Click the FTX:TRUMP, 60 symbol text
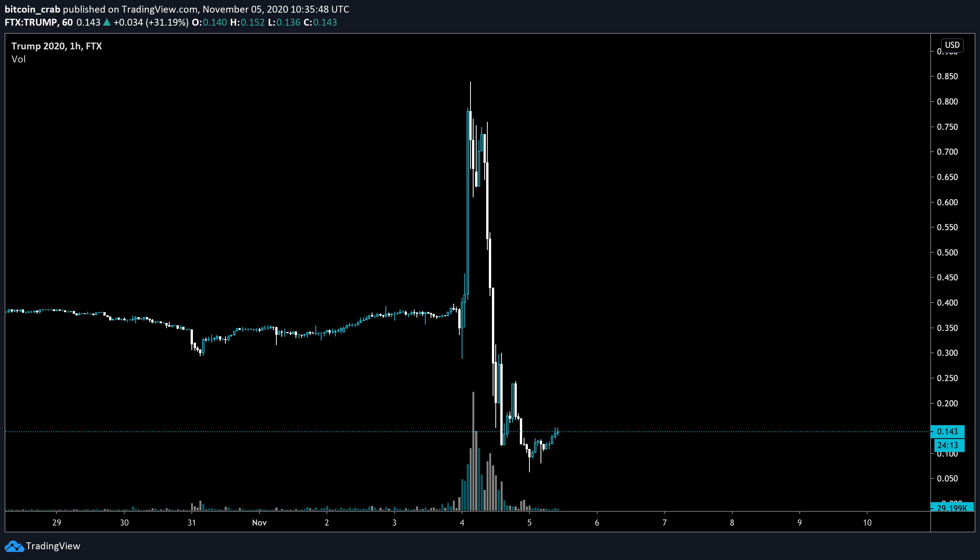Screen dimensions: 980x560 [x=39, y=22]
